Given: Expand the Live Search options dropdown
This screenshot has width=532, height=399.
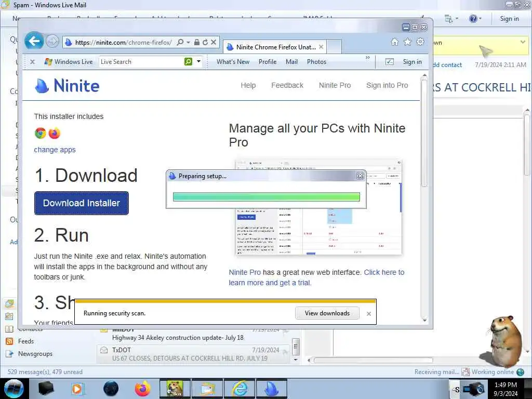Looking at the screenshot, I should (x=199, y=61).
